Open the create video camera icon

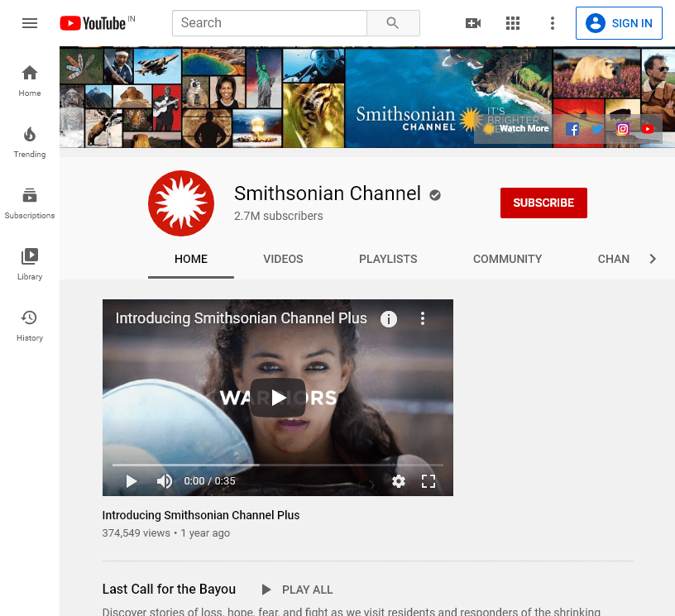tap(473, 23)
